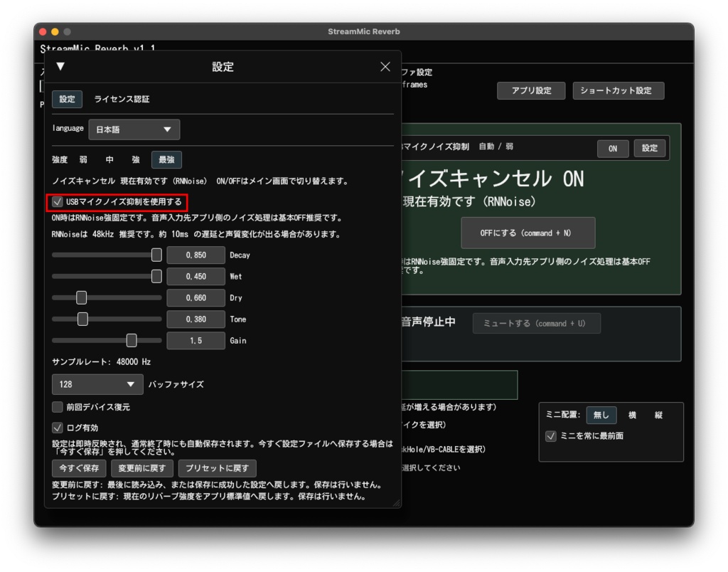Select mini layout 横

(x=632, y=415)
